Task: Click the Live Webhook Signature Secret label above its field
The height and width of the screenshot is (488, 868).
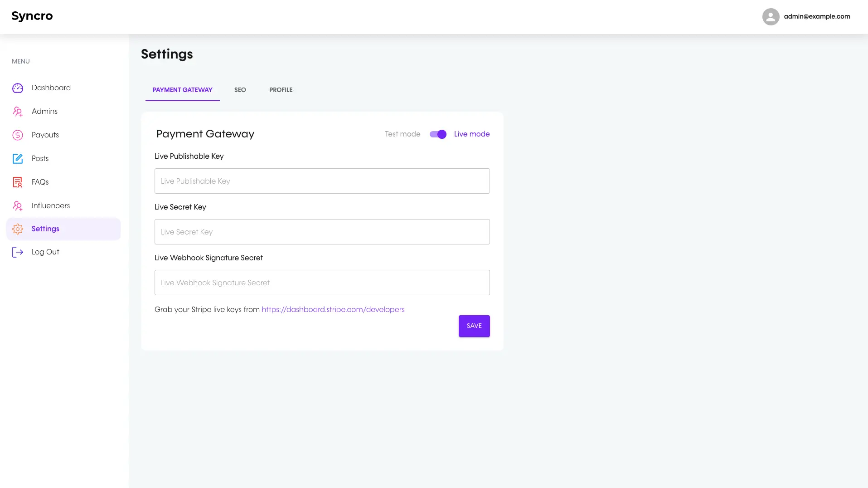Action: (x=209, y=258)
